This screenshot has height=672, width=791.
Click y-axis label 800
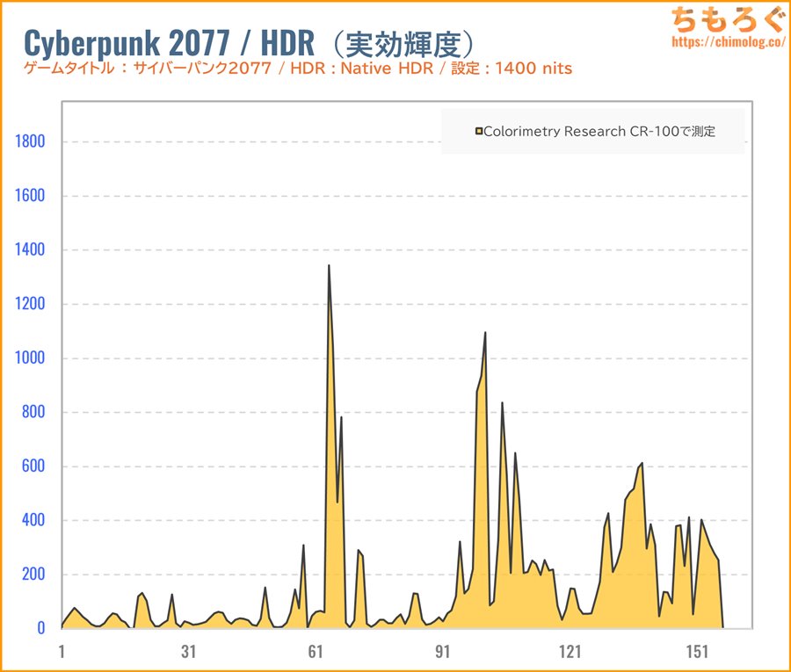33,412
